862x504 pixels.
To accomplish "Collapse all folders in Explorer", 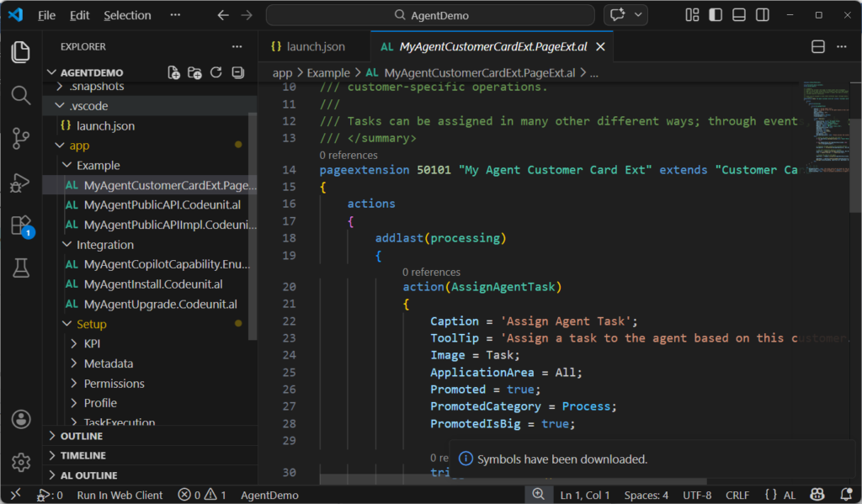I will click(237, 72).
